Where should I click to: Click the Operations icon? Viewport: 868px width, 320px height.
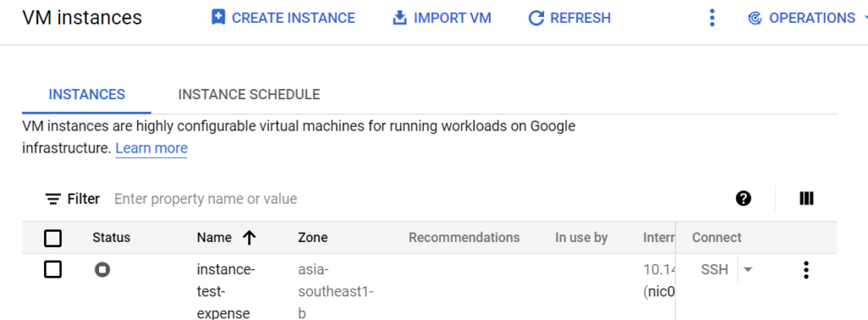(x=754, y=19)
